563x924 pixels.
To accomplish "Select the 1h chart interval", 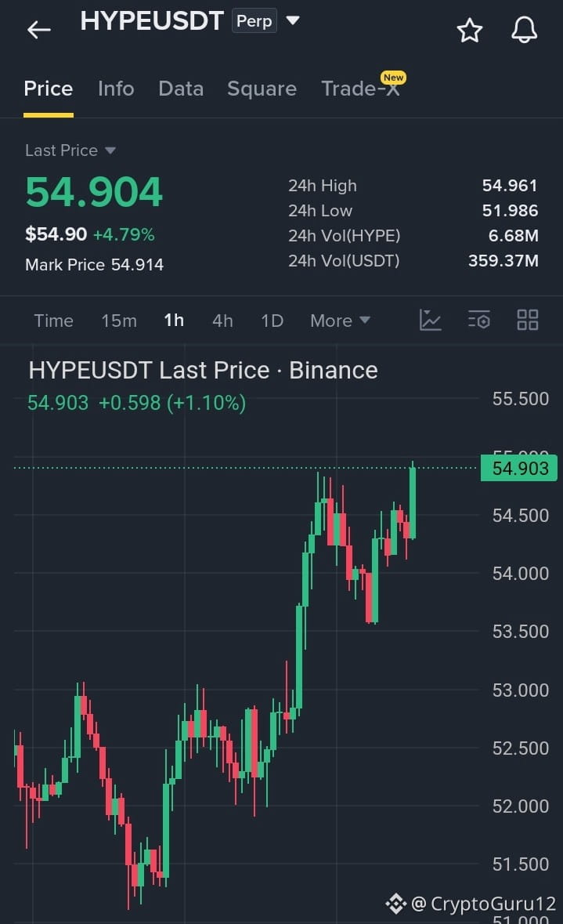I will click(174, 321).
